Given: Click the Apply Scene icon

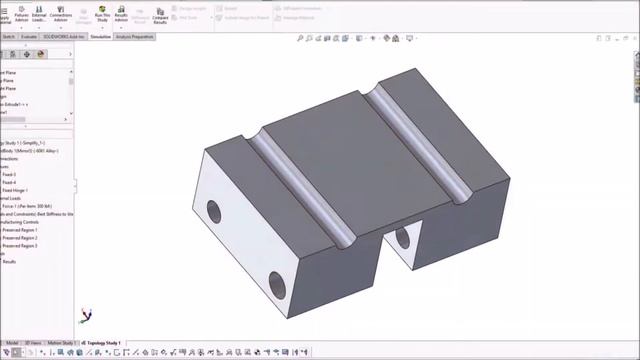Looking at the screenshot, I should tap(396, 38).
